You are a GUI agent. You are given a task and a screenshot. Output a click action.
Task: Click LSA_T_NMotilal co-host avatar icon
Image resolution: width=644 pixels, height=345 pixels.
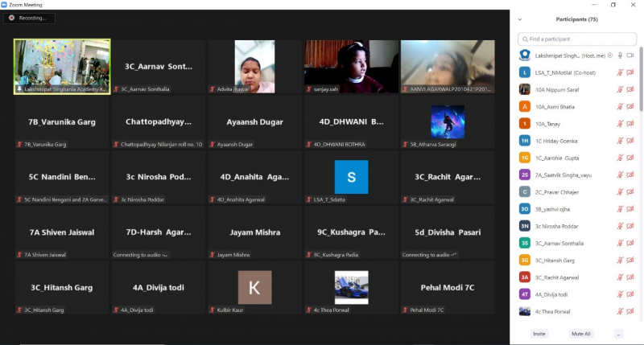(525, 72)
